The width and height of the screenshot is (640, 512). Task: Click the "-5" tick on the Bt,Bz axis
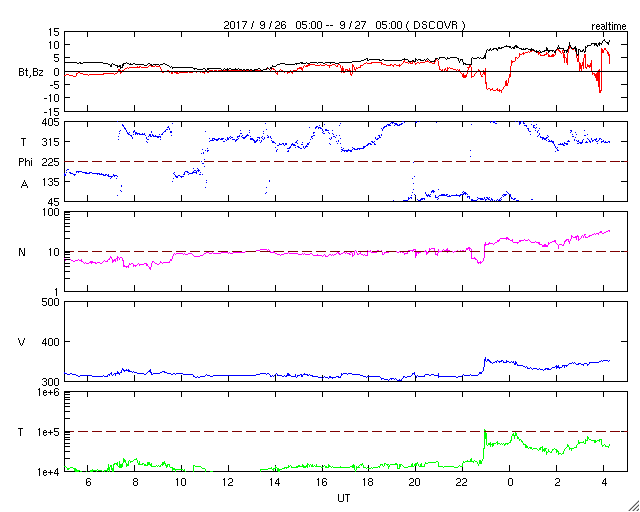53,85
